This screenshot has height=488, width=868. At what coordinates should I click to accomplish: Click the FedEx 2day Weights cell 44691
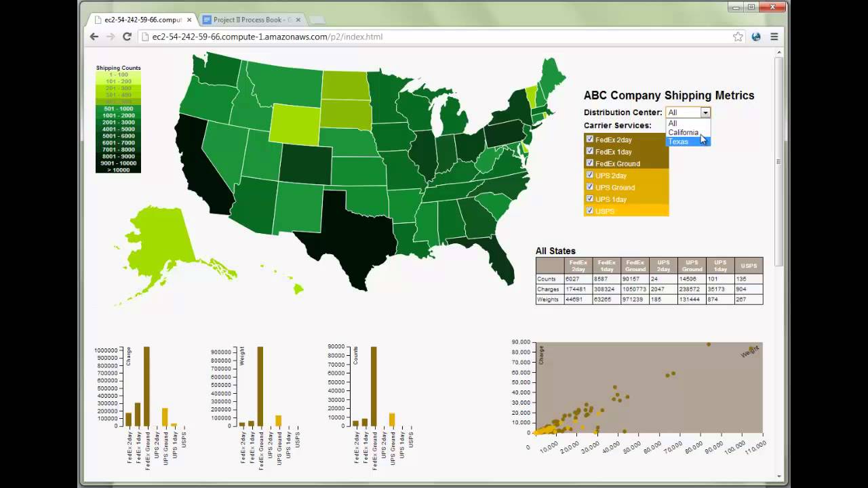click(578, 300)
